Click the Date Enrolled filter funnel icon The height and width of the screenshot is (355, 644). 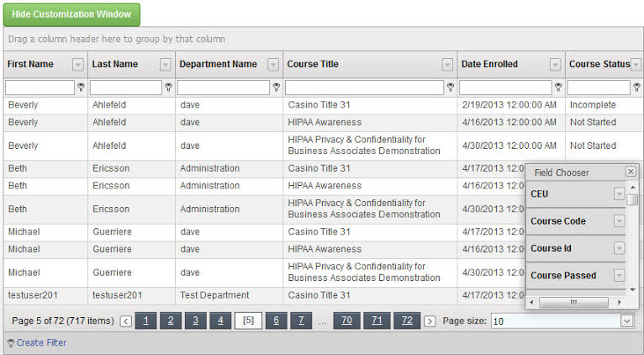[x=558, y=87]
